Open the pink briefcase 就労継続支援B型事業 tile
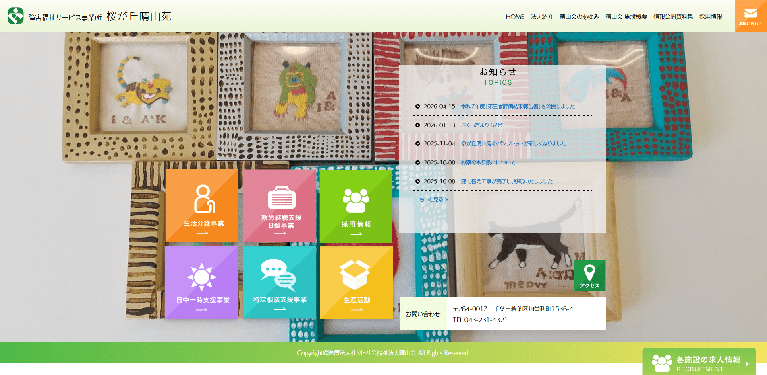This screenshot has height=375, width=767. click(279, 206)
